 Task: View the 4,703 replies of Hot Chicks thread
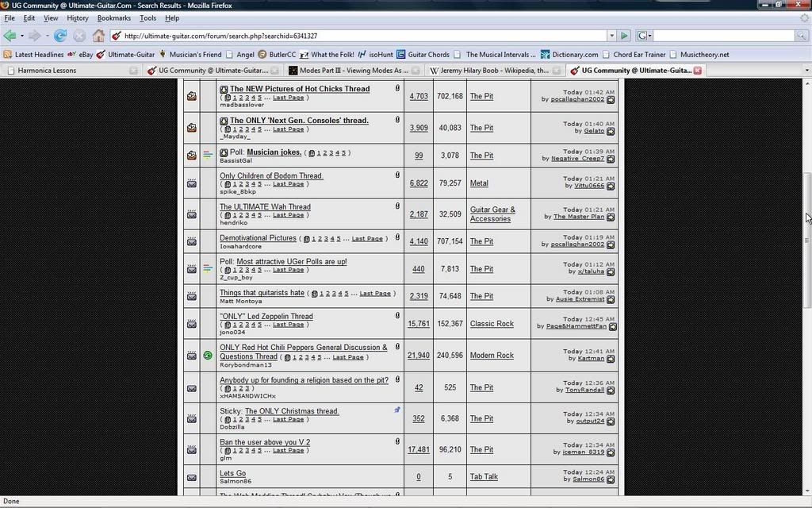pos(419,96)
